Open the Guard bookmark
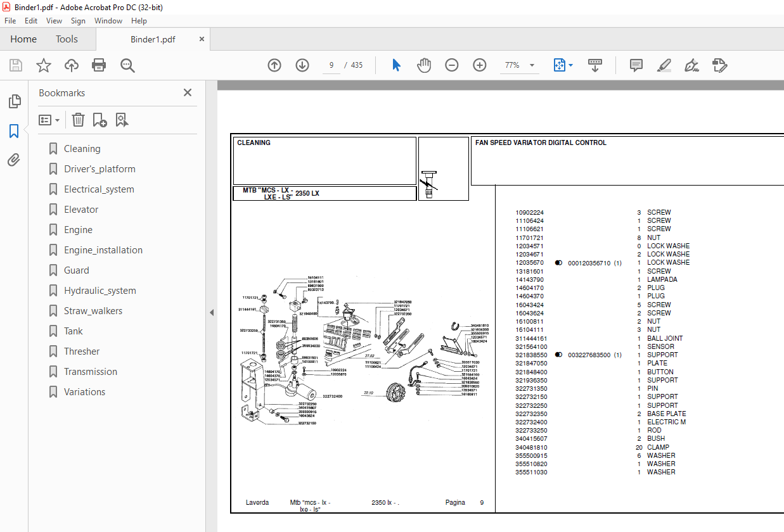The height and width of the screenshot is (532, 784). click(x=77, y=270)
